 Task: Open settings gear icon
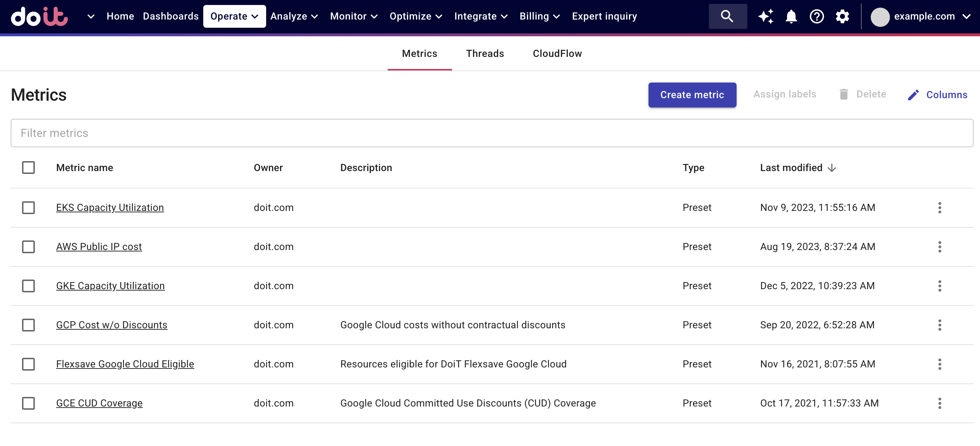click(x=842, y=16)
